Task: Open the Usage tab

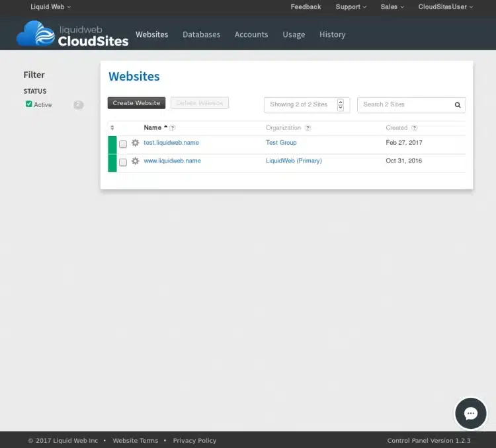Action: click(x=294, y=34)
